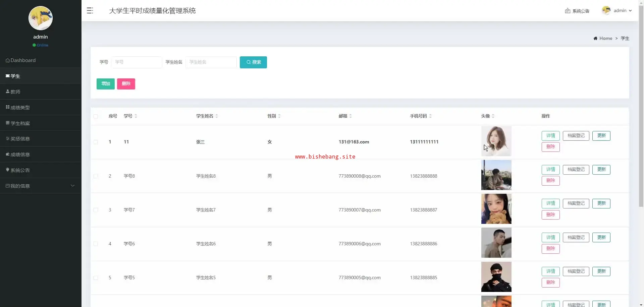
Task: Go to 教师 in the sidebar
Action: click(41, 91)
